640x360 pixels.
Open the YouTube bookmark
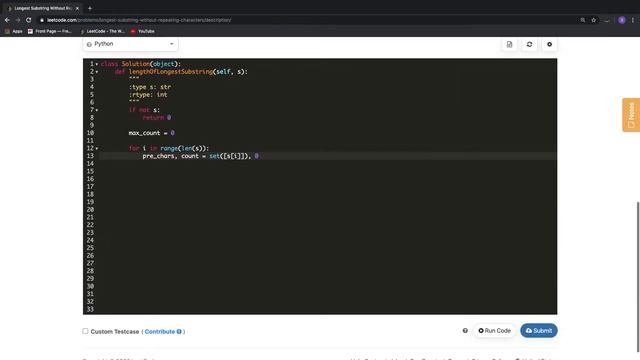142,31
